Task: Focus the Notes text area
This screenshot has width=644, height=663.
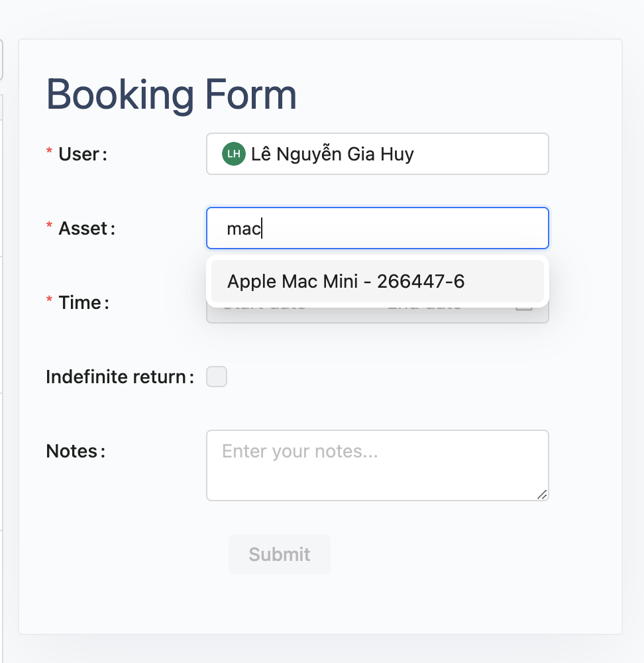Action: 377,465
